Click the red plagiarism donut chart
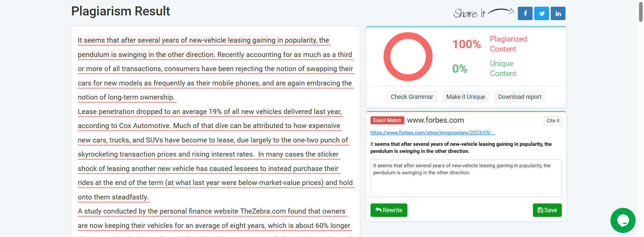The height and width of the screenshot is (237, 644). [408, 57]
